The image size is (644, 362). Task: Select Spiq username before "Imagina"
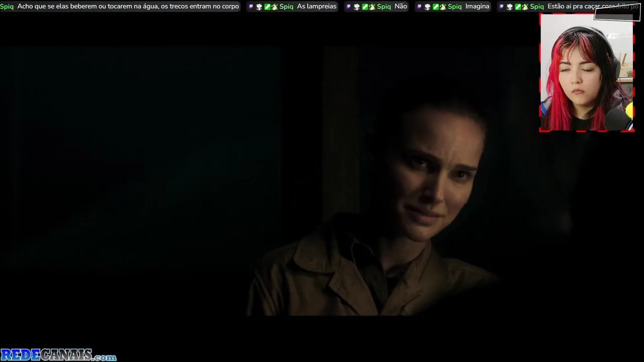click(455, 7)
